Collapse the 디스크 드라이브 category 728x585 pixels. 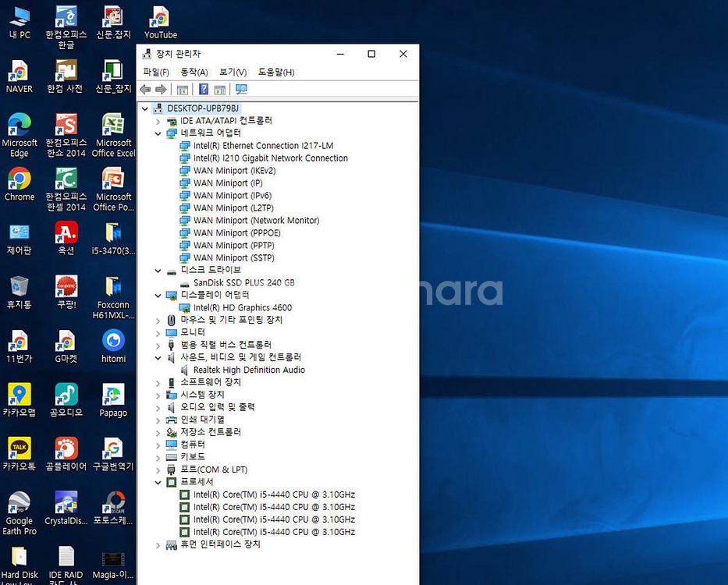(x=158, y=271)
